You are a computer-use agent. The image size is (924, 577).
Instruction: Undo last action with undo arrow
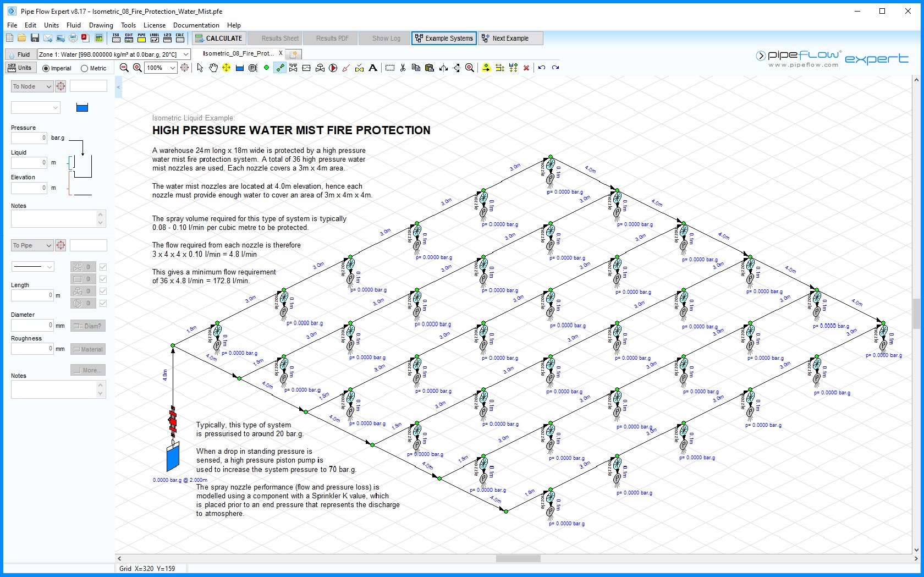(x=542, y=68)
